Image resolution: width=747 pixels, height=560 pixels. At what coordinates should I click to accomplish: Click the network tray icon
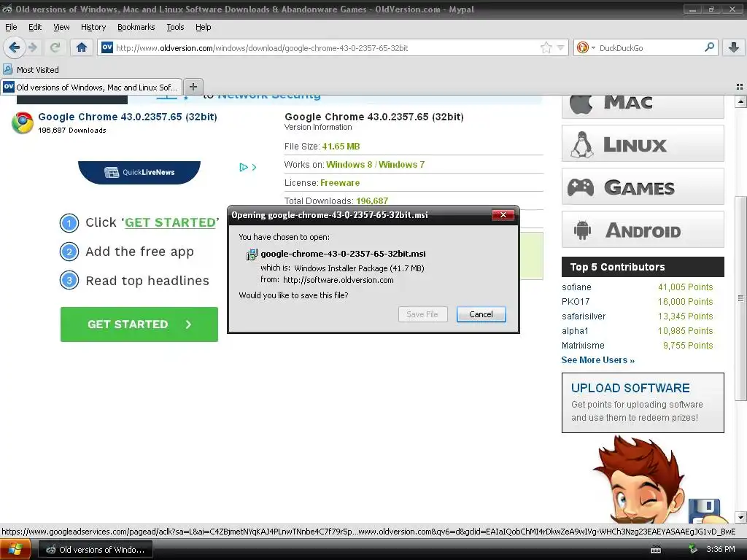693,549
